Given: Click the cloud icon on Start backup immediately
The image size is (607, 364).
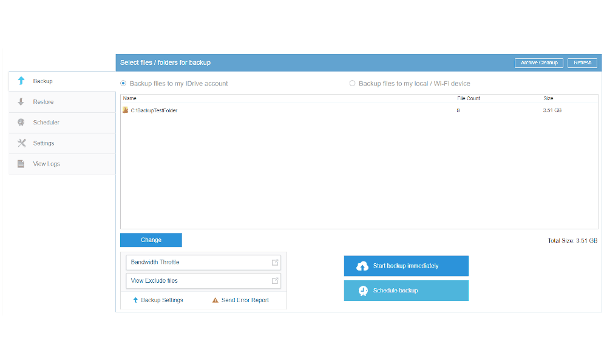Looking at the screenshot, I should tap(362, 266).
